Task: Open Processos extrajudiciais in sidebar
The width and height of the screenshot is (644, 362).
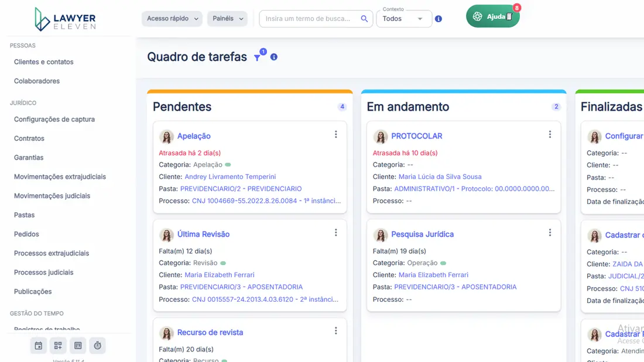Action: [52, 253]
